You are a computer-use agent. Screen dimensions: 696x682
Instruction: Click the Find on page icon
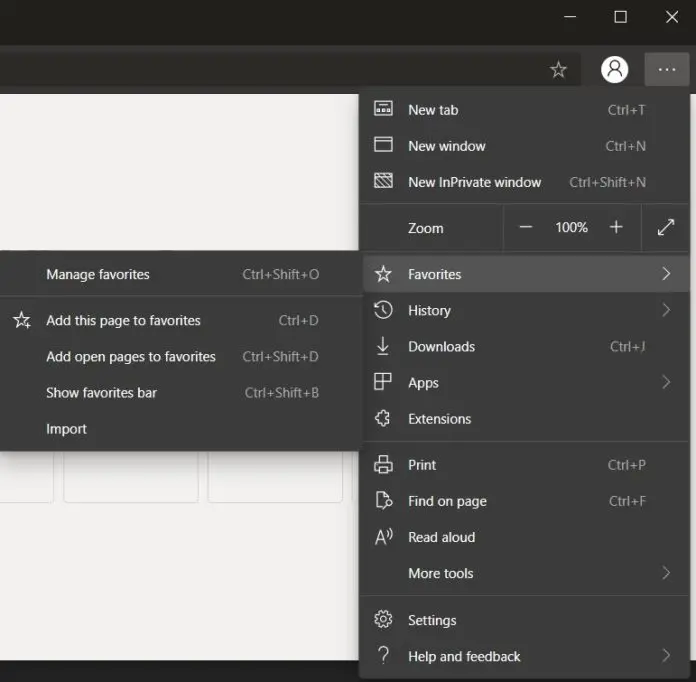pos(384,501)
